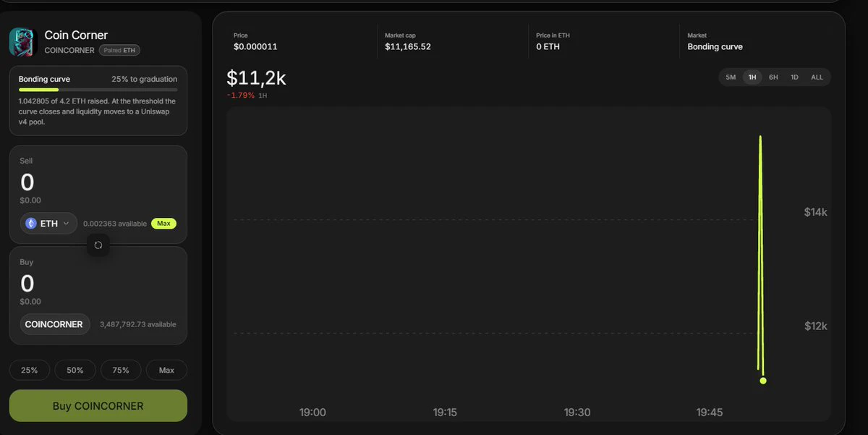Switch the chart to the 6H timeframe

point(773,77)
